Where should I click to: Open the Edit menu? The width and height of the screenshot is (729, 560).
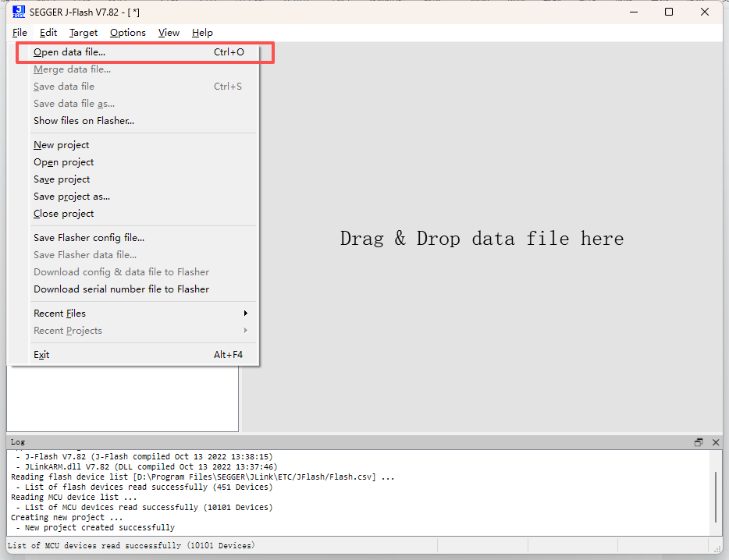coord(48,33)
